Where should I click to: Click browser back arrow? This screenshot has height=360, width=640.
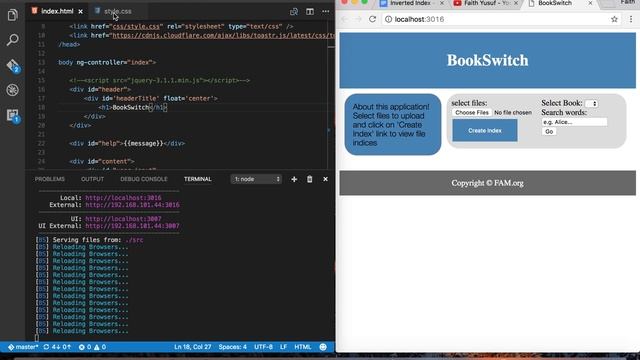[x=344, y=19]
